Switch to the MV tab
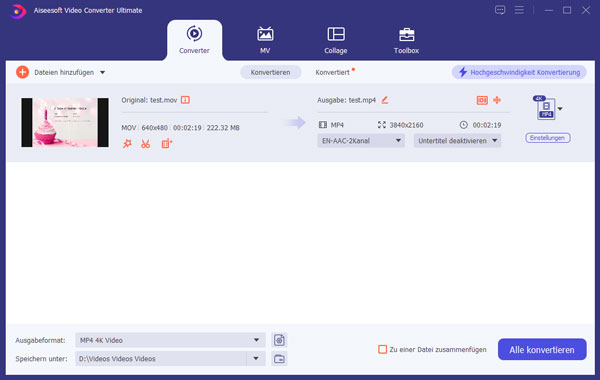Image resolution: width=600 pixels, height=380 pixels. (x=265, y=40)
